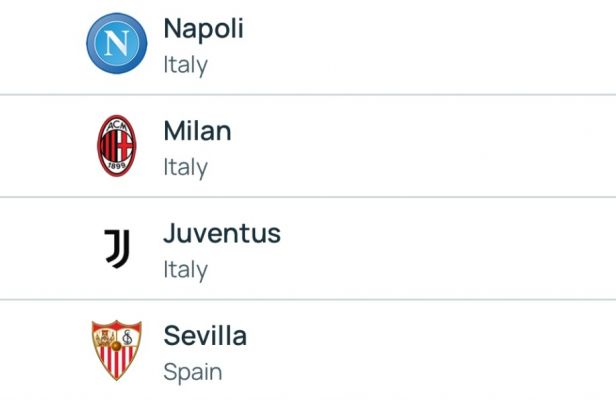Choose the Juventus team name
This screenshot has height=400, width=616.
pos(222,233)
